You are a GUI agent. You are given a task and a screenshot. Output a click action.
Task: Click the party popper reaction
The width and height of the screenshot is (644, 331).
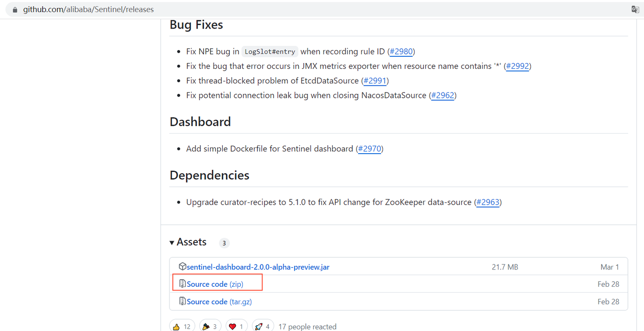[210, 327]
